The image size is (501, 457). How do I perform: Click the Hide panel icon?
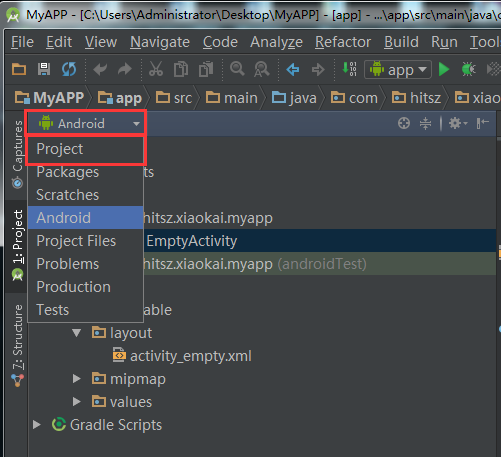(482, 123)
